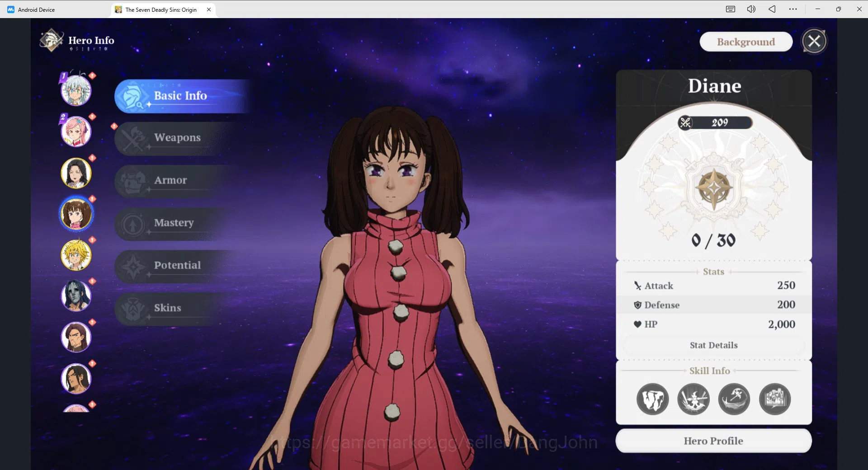Pick the masked hero portrait
Screen dimensions: 868x470
[x=76, y=296]
